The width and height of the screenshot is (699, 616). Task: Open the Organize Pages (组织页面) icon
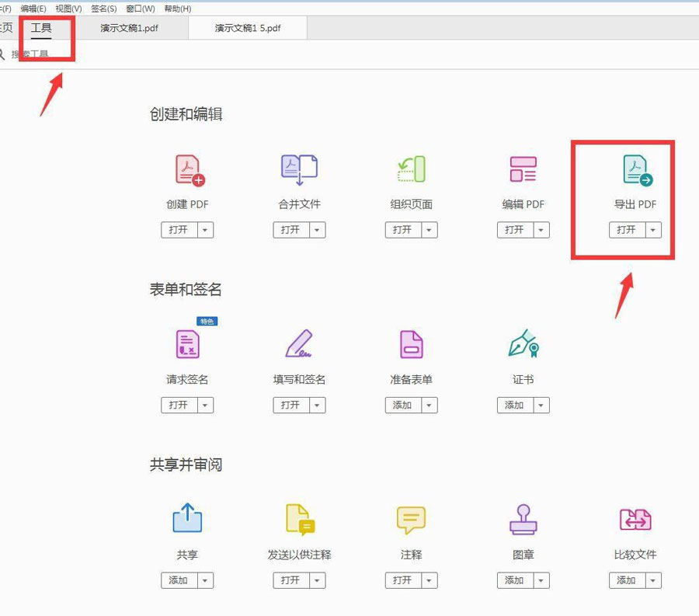(x=411, y=170)
